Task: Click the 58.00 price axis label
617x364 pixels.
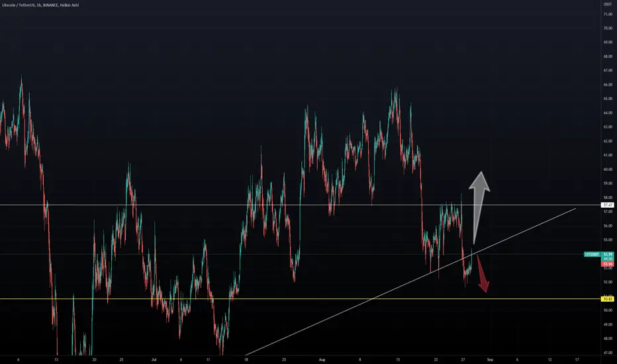Action: click(608, 197)
